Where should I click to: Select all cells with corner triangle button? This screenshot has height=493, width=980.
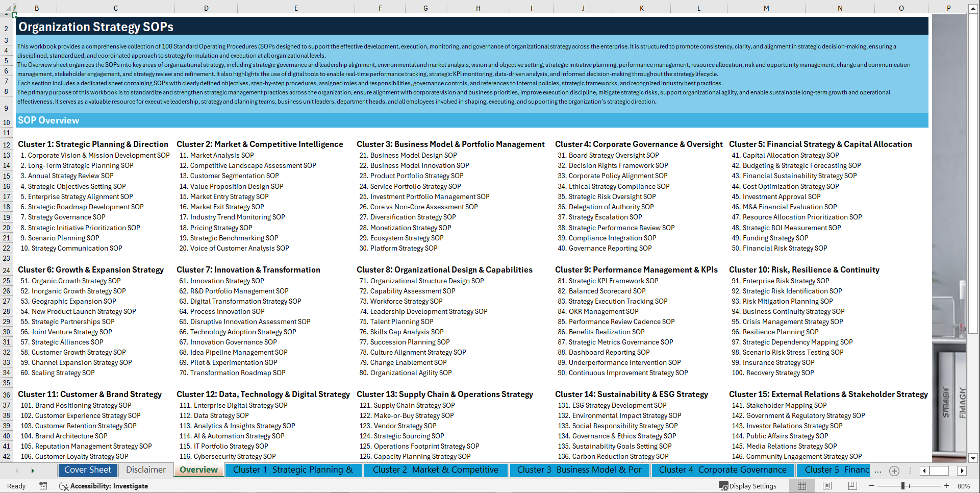8,8
